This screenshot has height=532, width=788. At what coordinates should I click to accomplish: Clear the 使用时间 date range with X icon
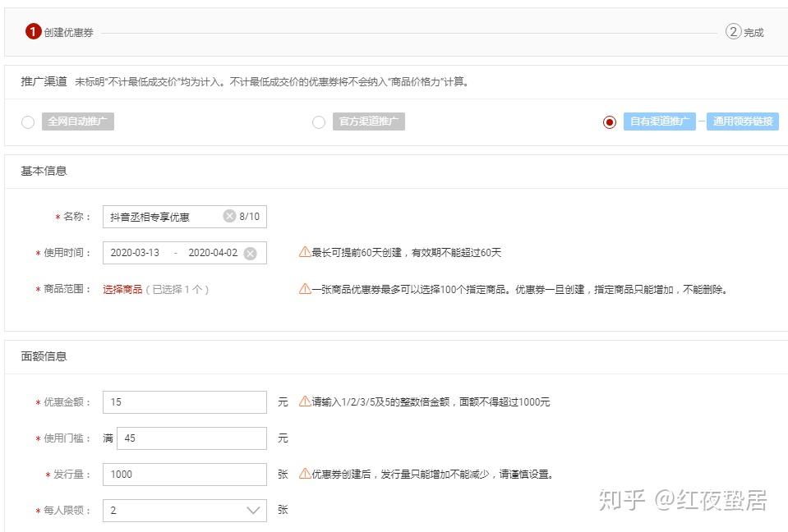coord(250,254)
